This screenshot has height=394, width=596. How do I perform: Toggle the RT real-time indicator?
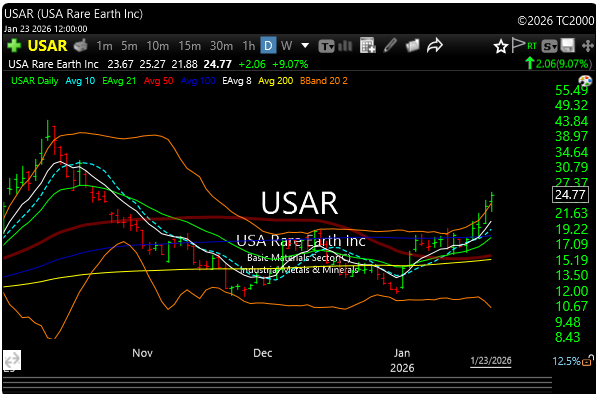pyautogui.click(x=532, y=46)
